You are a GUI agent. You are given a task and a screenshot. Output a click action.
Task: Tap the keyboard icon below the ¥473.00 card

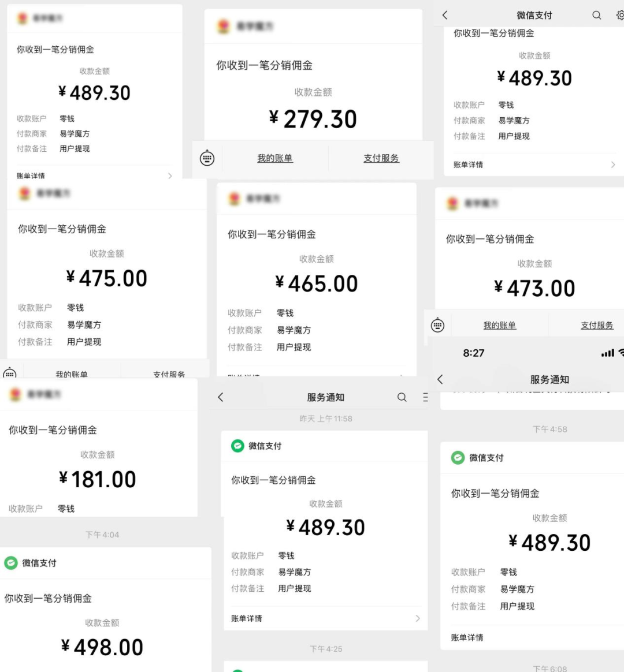[x=438, y=326]
